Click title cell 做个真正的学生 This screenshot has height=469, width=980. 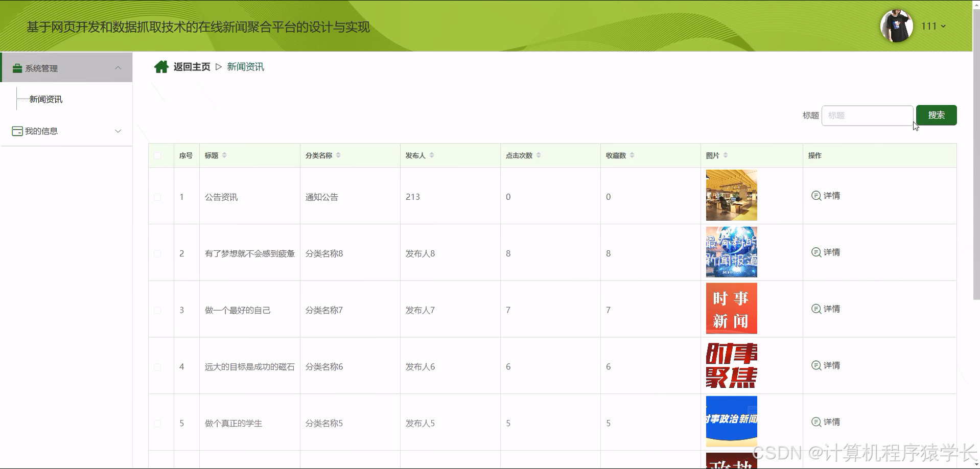pyautogui.click(x=234, y=424)
